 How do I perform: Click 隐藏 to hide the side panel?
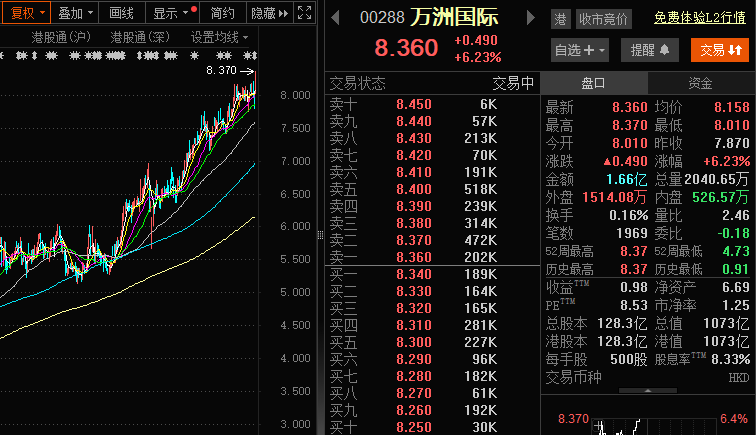(x=269, y=13)
